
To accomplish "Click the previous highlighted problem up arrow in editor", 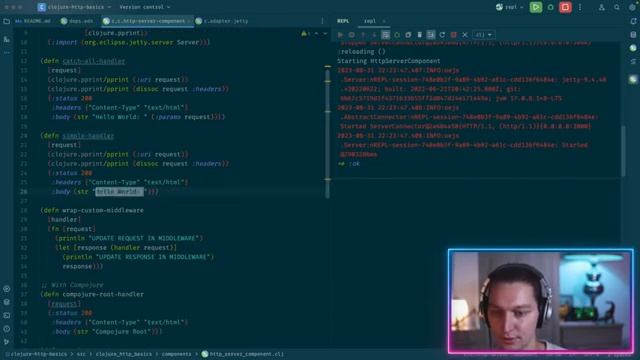I will [317, 33].
